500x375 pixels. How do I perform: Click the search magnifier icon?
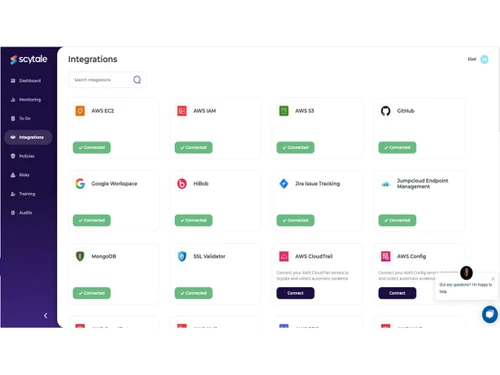click(x=137, y=80)
